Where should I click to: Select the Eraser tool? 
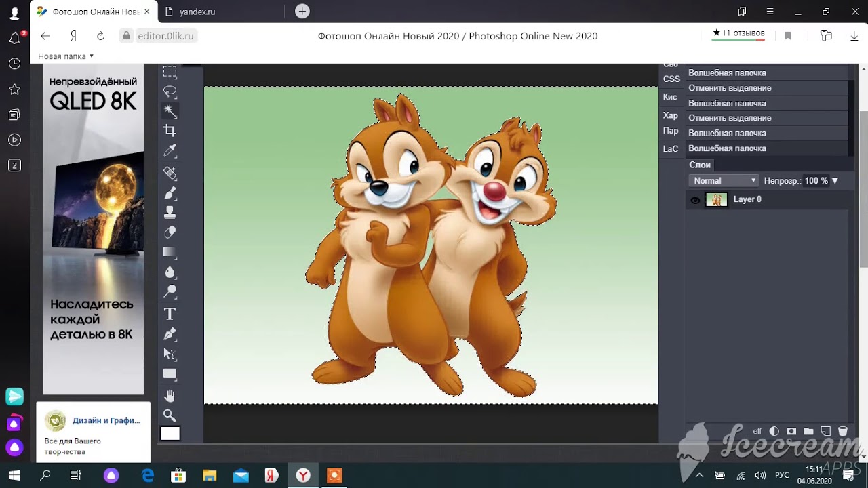[170, 232]
